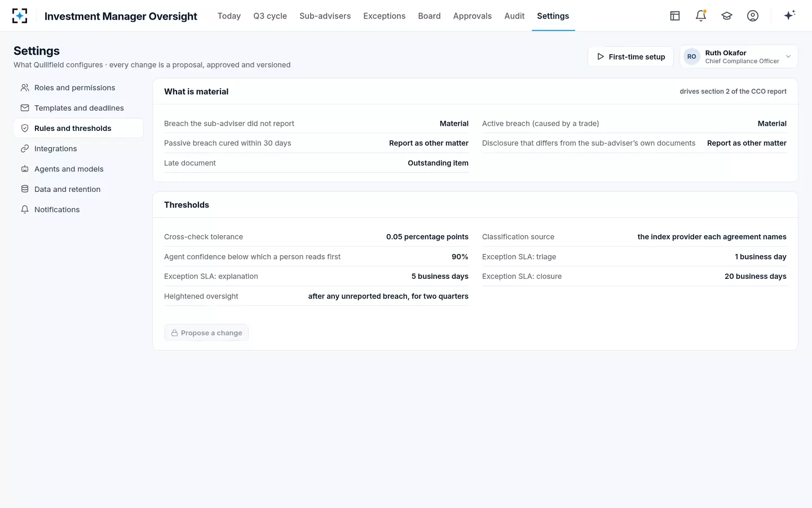The height and width of the screenshot is (508, 812).
Task: Select the Settings tab
Action: click(x=553, y=16)
